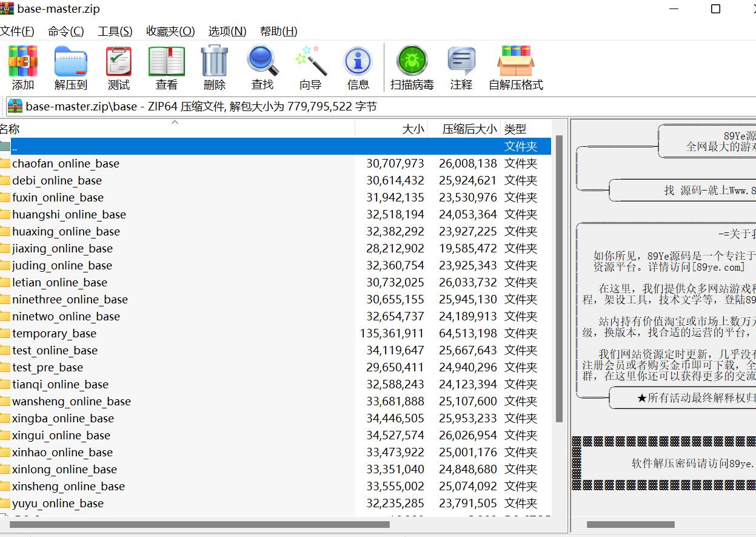
Task: Select the xinlong_online_base folder
Action: click(x=275, y=469)
